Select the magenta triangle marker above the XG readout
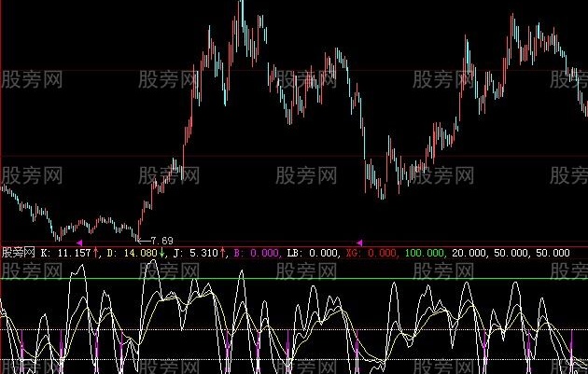 [x=359, y=242]
